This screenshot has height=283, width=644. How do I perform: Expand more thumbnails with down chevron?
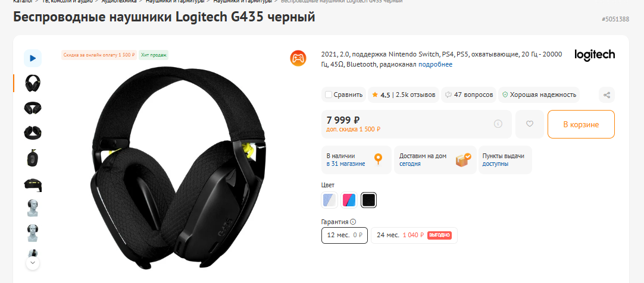point(33,263)
